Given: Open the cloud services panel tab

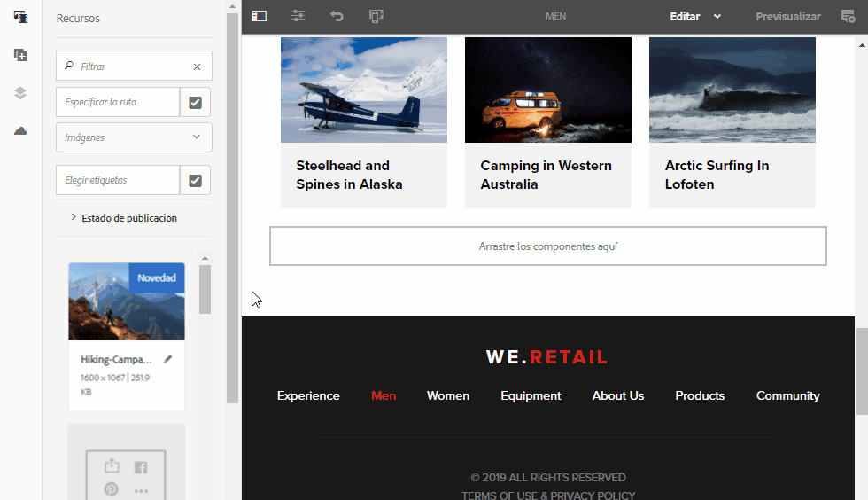Looking at the screenshot, I should (20, 131).
